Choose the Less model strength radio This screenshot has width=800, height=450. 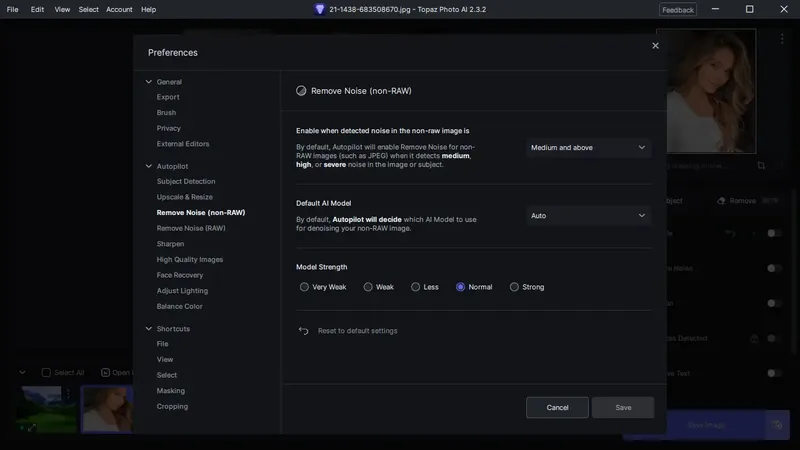[x=415, y=287]
